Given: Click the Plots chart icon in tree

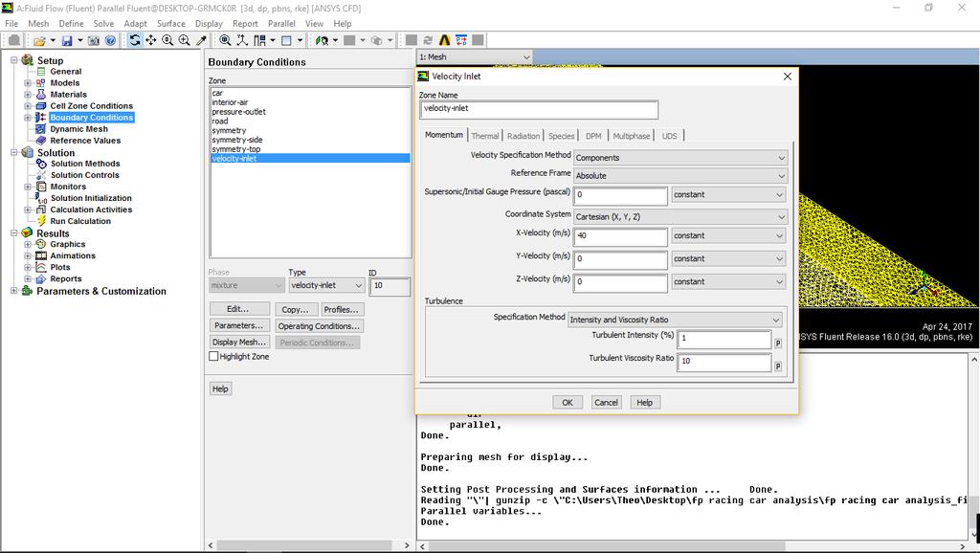Looking at the screenshot, I should (x=41, y=268).
